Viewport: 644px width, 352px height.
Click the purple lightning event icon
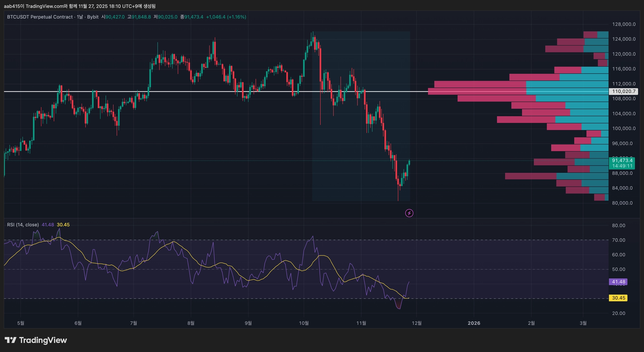pyautogui.click(x=409, y=213)
